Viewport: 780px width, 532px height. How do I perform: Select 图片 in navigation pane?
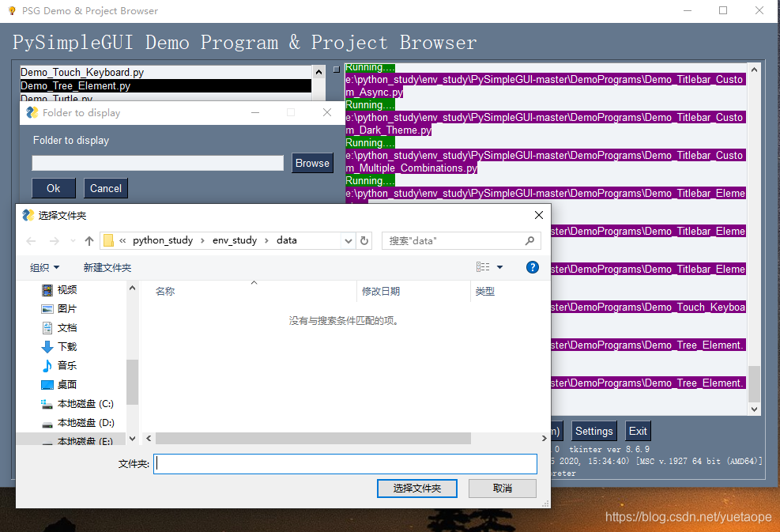click(x=59, y=309)
